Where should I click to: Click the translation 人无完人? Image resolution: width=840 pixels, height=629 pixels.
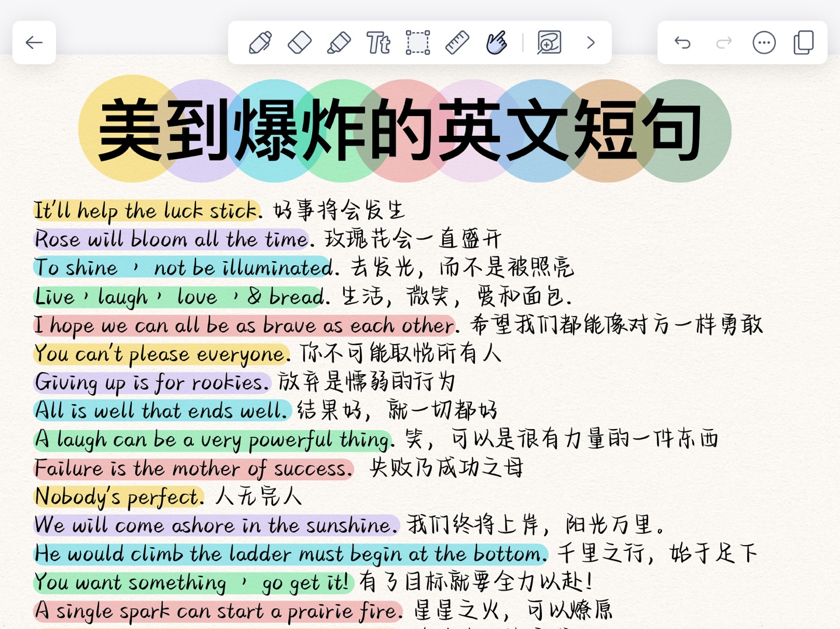coord(258,496)
